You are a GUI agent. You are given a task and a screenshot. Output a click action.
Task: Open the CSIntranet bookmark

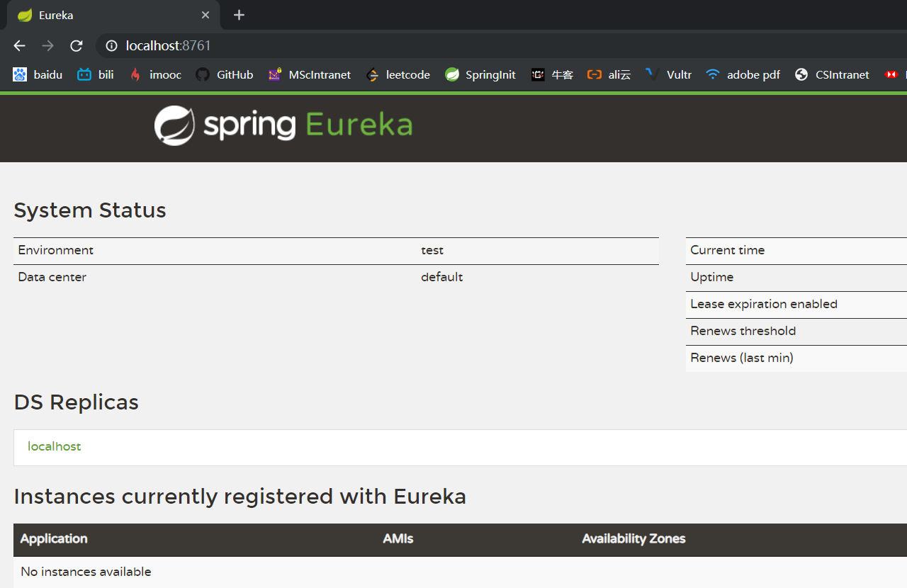click(832, 74)
